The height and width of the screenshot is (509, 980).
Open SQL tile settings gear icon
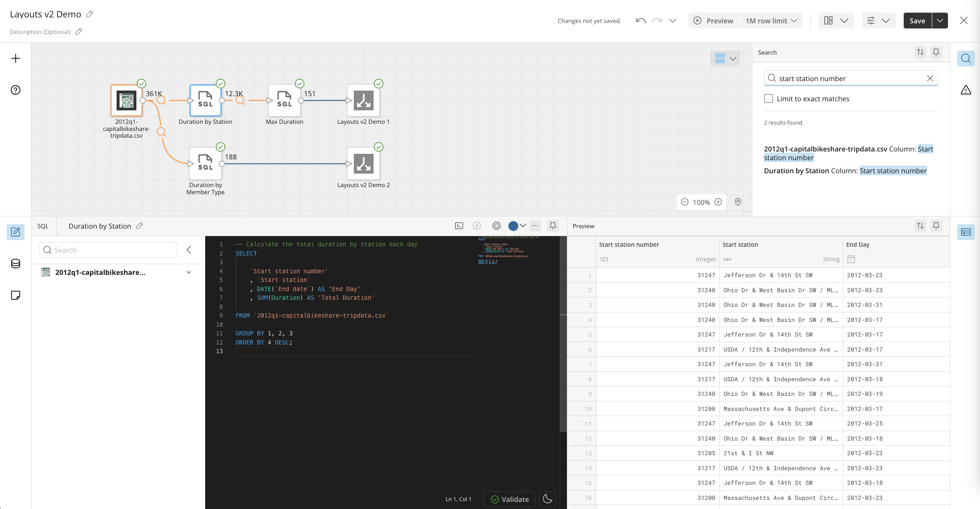[496, 226]
